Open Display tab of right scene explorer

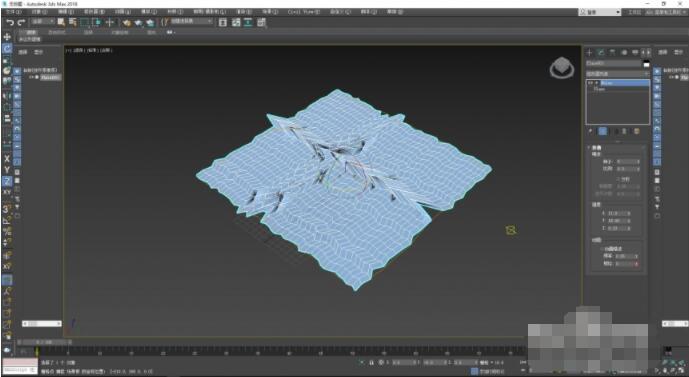(678, 52)
